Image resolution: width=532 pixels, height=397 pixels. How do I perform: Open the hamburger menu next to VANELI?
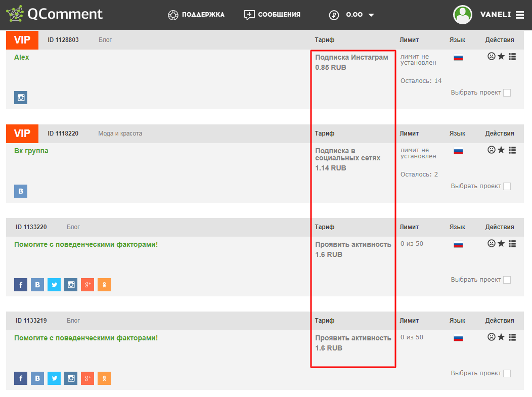pos(520,15)
